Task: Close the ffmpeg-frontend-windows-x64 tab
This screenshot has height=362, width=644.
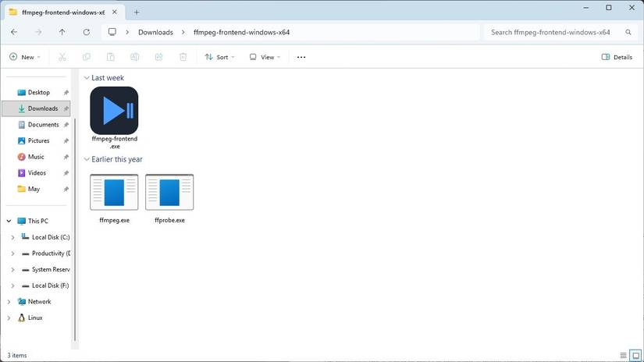Action: (x=115, y=12)
